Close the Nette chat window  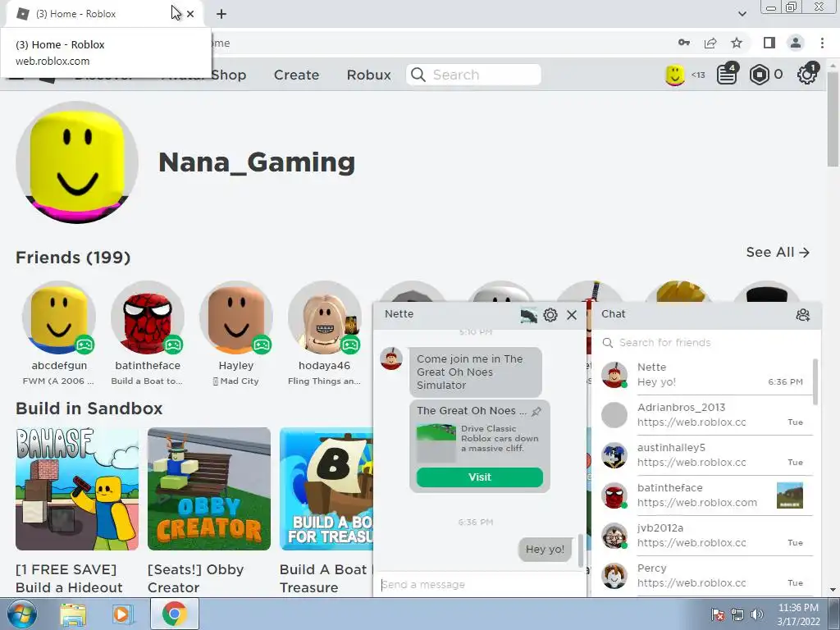(572, 315)
